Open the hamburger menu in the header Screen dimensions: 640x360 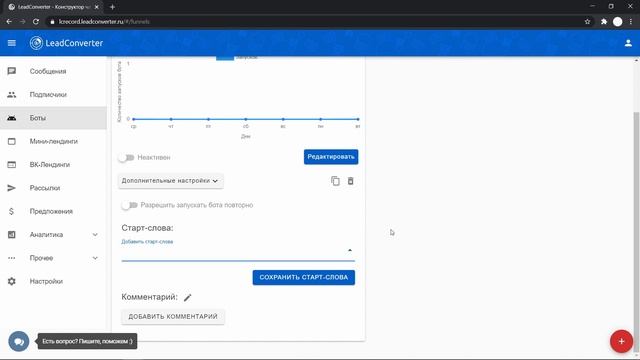[11, 43]
